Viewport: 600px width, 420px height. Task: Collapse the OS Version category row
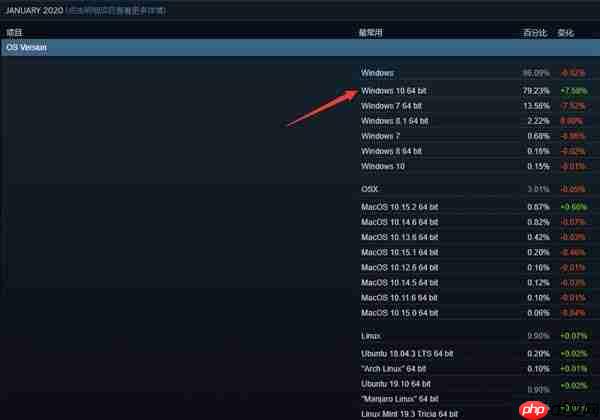pyautogui.click(x=300, y=47)
